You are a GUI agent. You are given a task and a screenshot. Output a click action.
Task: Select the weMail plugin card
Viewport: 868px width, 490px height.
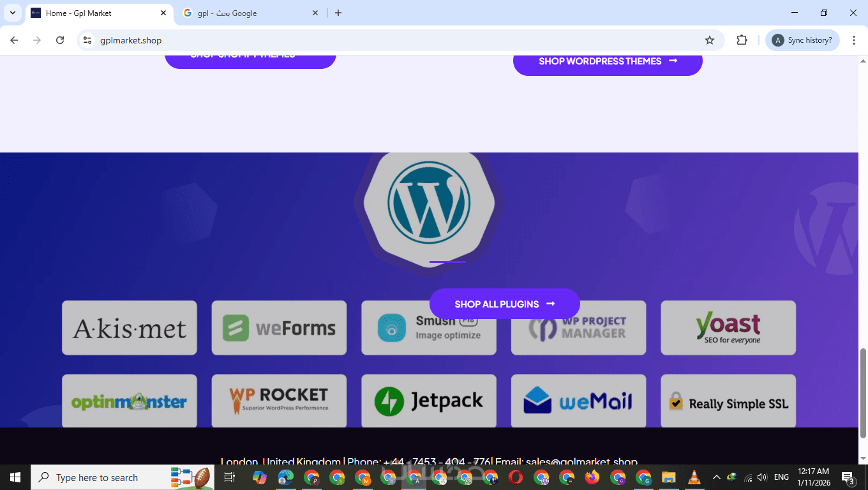click(x=578, y=401)
